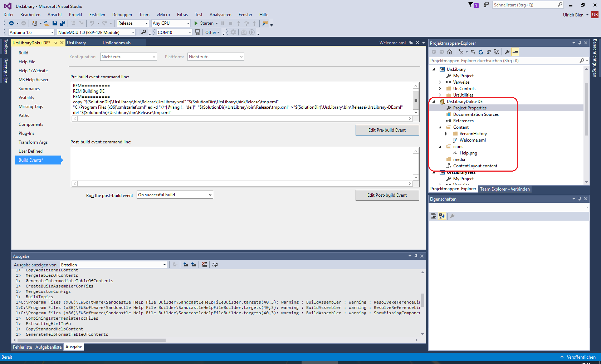This screenshot has width=601, height=364.
Task: Click into the Post-build event command line box
Action: (242, 164)
